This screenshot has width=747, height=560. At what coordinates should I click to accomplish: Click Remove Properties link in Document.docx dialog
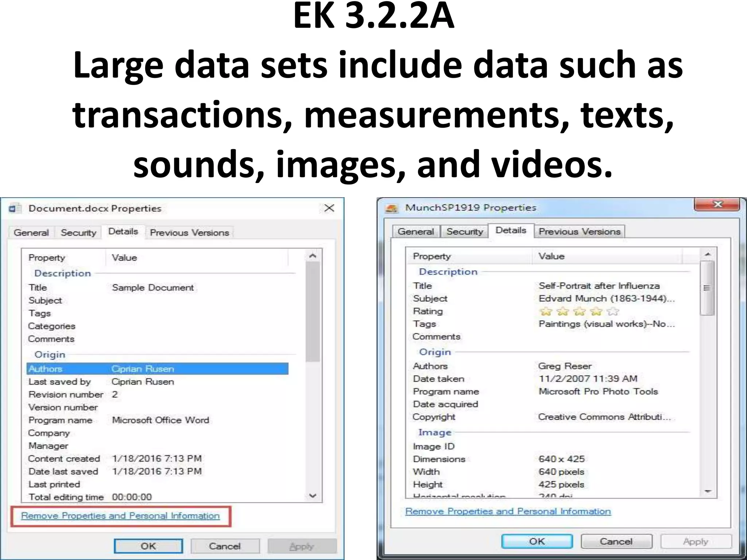coord(120,516)
